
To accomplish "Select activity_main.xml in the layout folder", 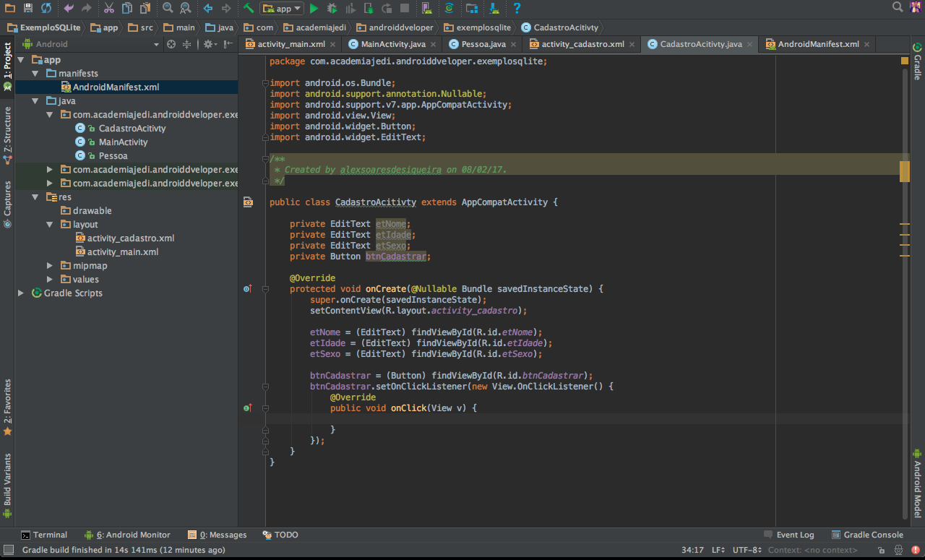I will [122, 252].
